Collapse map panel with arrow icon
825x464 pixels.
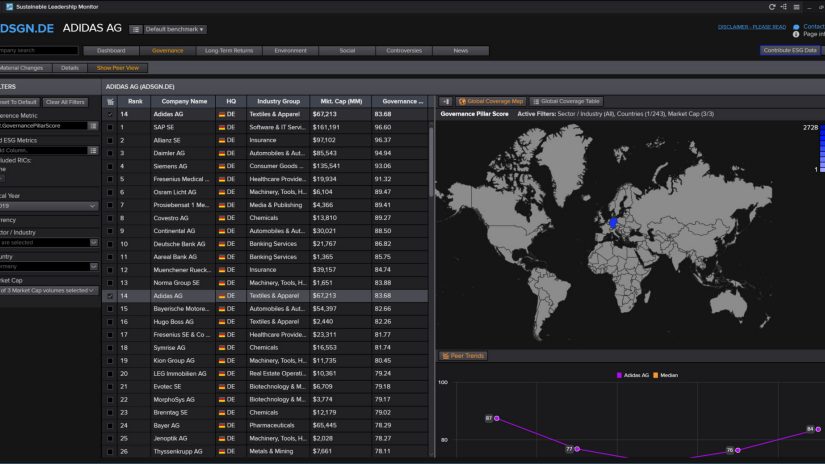446,102
